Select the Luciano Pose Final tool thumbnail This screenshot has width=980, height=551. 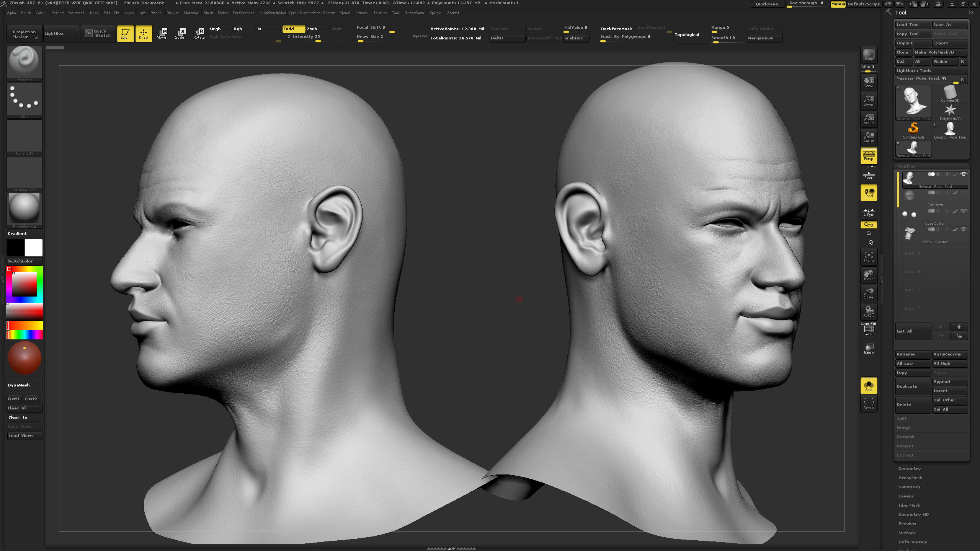click(950, 130)
